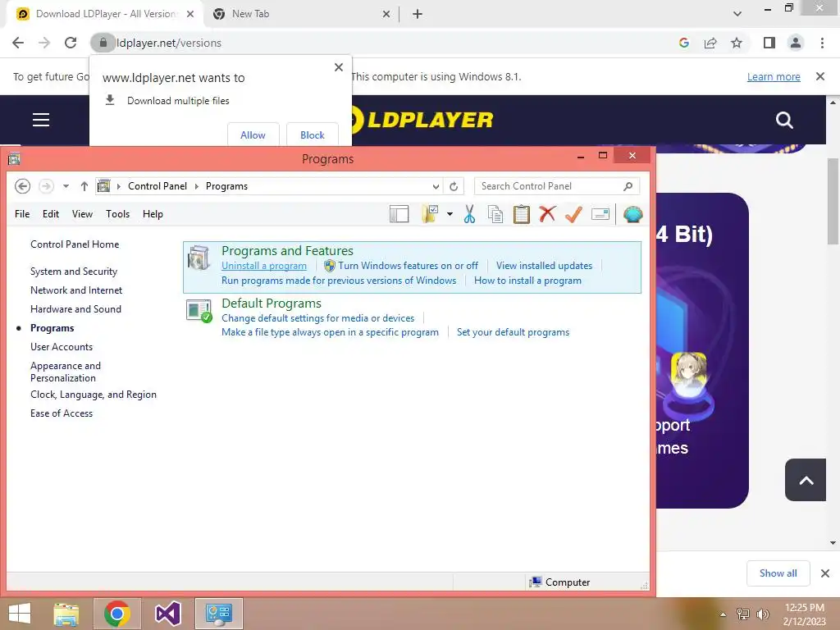Open Clock, Language, and Region category

click(94, 395)
